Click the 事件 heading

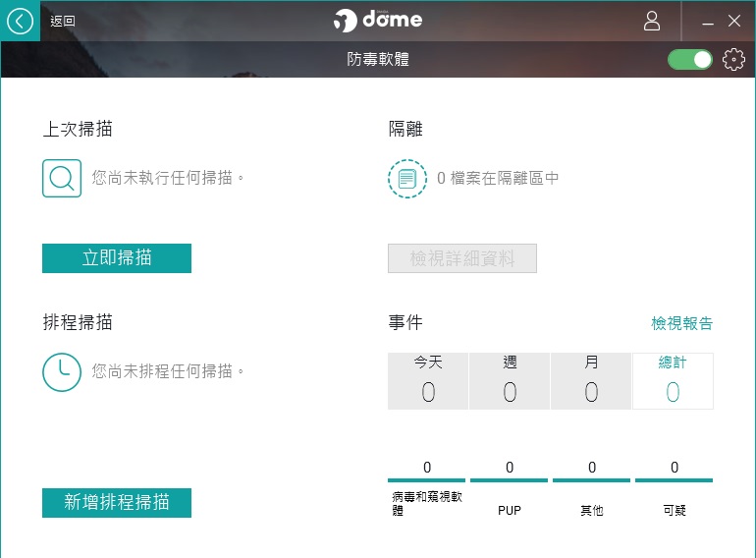405,322
